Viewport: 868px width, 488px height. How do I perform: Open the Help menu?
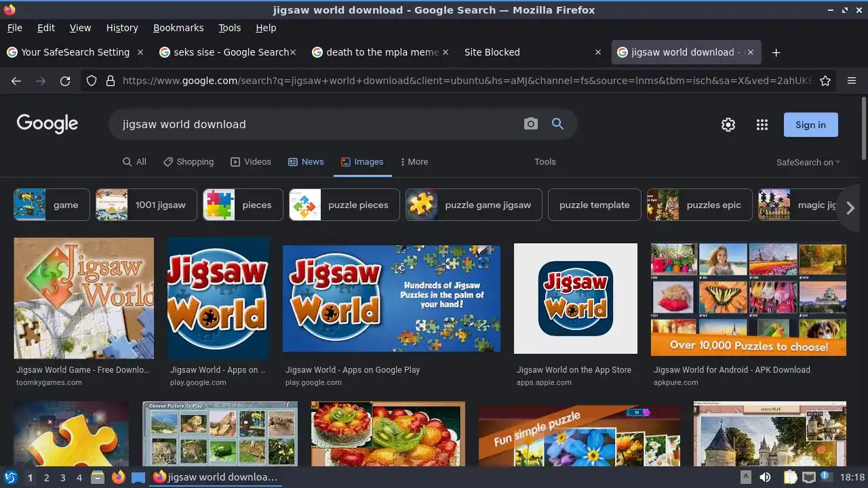point(266,28)
